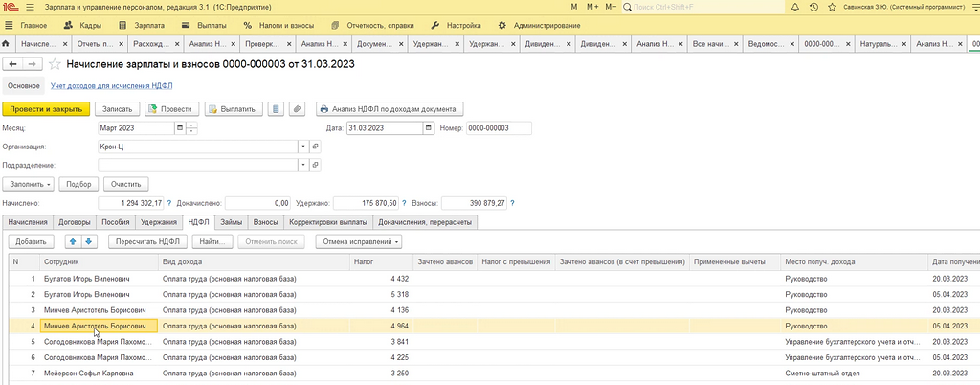
Task: Mark document as favorite with star
Action: pyautogui.click(x=55, y=64)
